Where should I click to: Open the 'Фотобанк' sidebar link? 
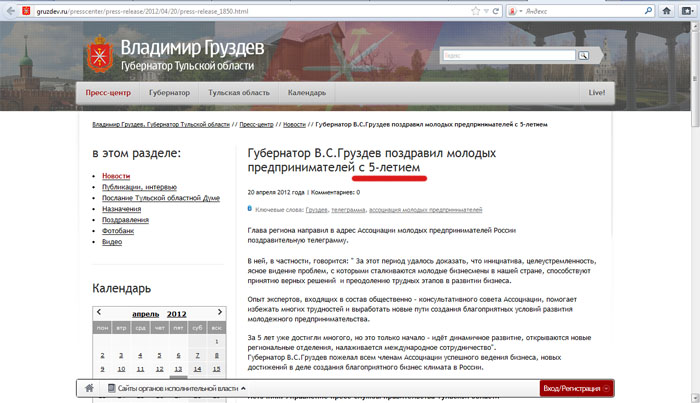tap(118, 231)
